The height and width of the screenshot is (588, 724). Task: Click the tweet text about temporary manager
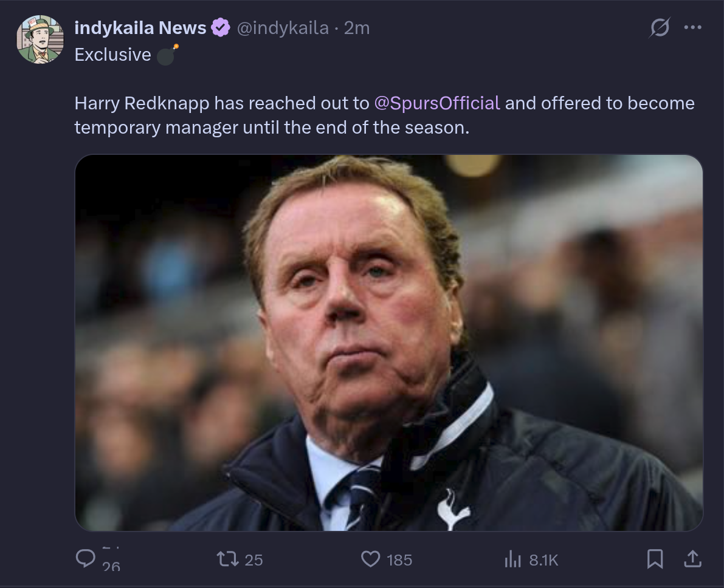[x=272, y=128]
